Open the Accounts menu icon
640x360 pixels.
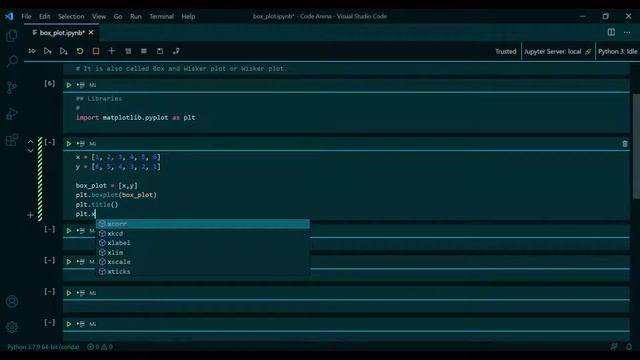click(x=12, y=301)
